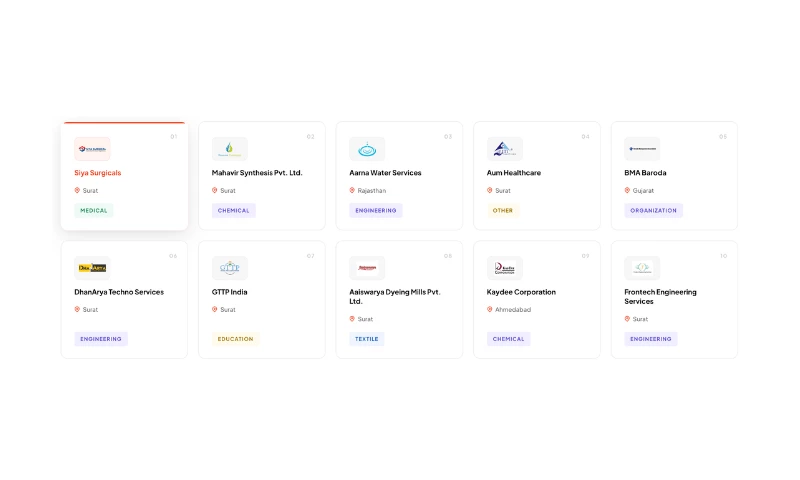This screenshot has height=480, width=800.
Task: Click the Mahavir Synthesis Pvt. Ltd. name
Action: click(257, 173)
